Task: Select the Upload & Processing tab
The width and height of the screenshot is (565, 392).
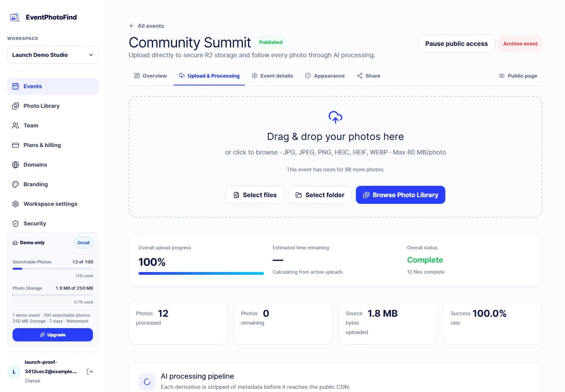Action: (209, 76)
